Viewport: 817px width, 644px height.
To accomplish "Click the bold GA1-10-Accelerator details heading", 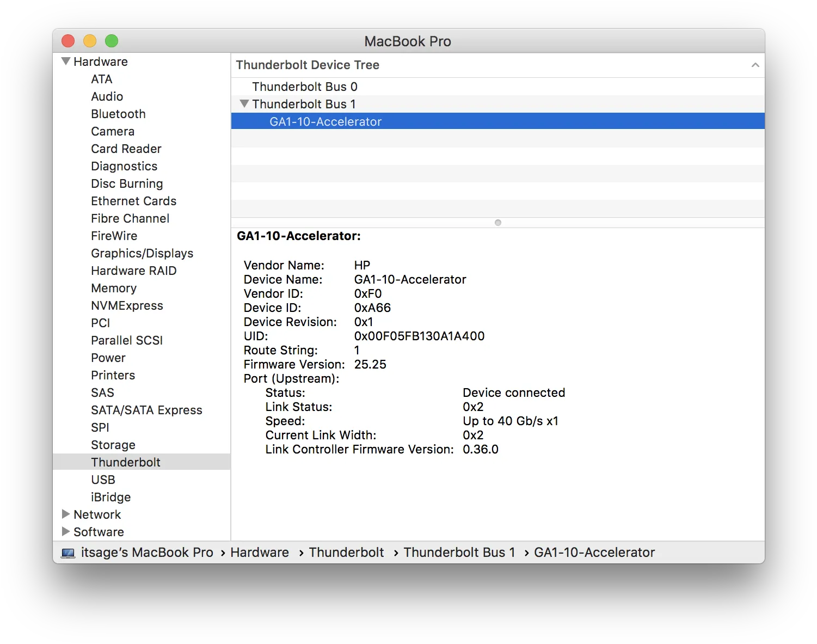I will click(299, 236).
